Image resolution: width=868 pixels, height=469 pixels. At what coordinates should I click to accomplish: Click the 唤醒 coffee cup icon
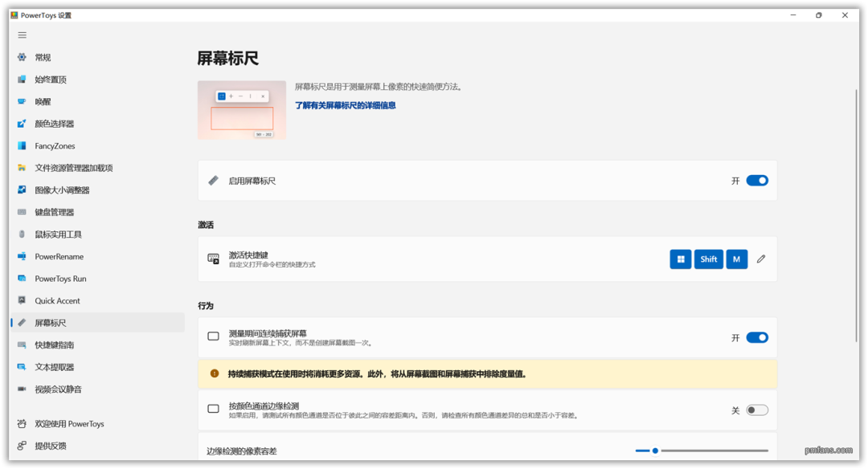pyautogui.click(x=22, y=101)
